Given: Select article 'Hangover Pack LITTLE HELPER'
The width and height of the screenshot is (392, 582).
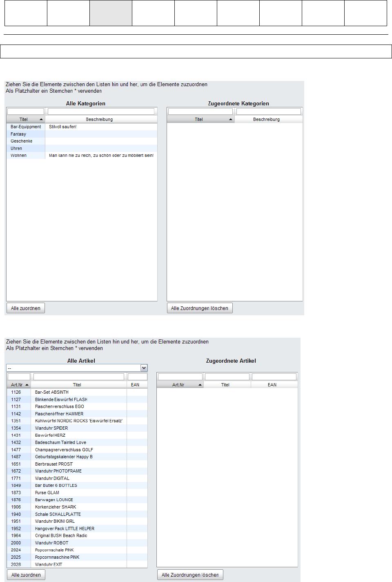Looking at the screenshot, I should (x=77, y=528).
